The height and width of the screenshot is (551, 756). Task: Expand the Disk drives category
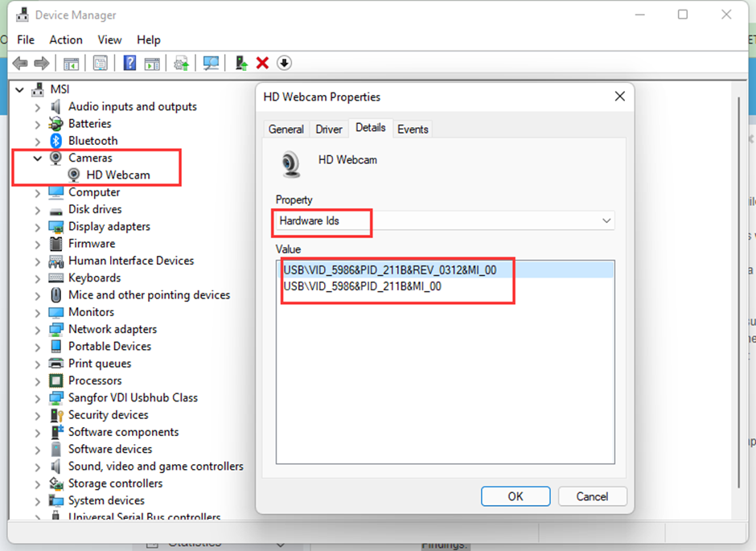point(38,210)
